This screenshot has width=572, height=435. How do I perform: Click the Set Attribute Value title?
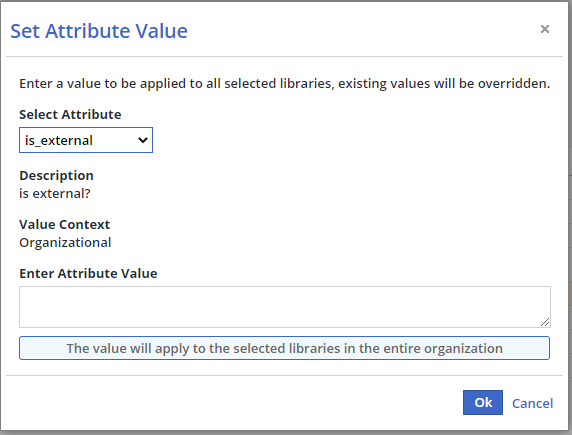click(x=99, y=31)
